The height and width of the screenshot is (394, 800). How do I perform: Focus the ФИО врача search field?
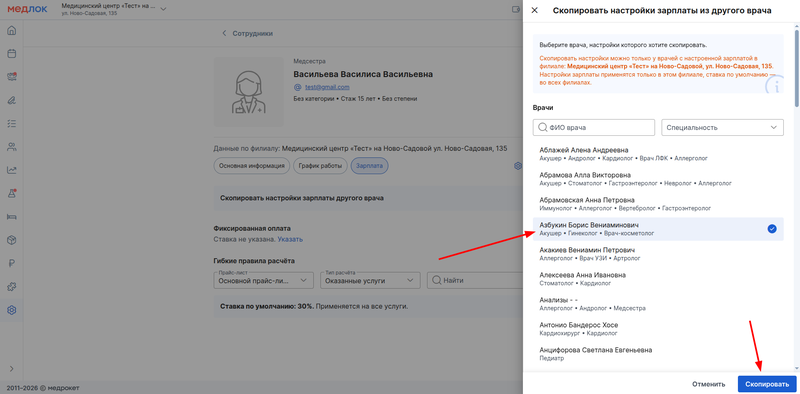(x=593, y=128)
